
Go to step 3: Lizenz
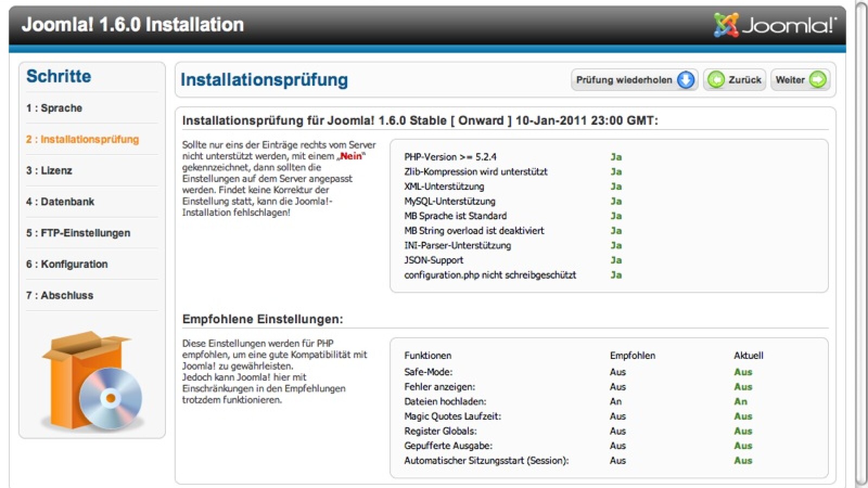tap(49, 170)
